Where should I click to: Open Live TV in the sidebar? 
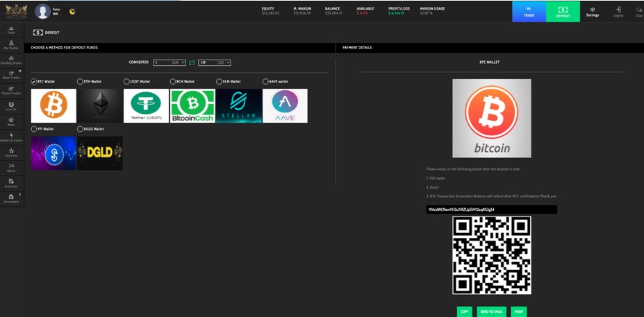click(x=12, y=107)
